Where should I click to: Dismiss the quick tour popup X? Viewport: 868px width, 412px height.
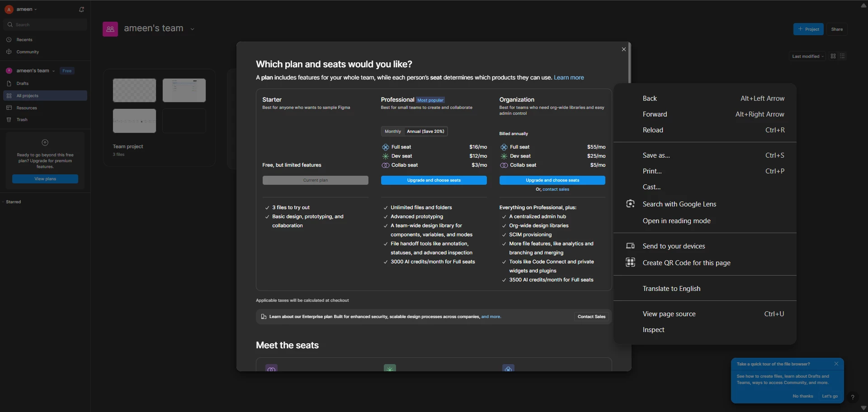pos(836,364)
